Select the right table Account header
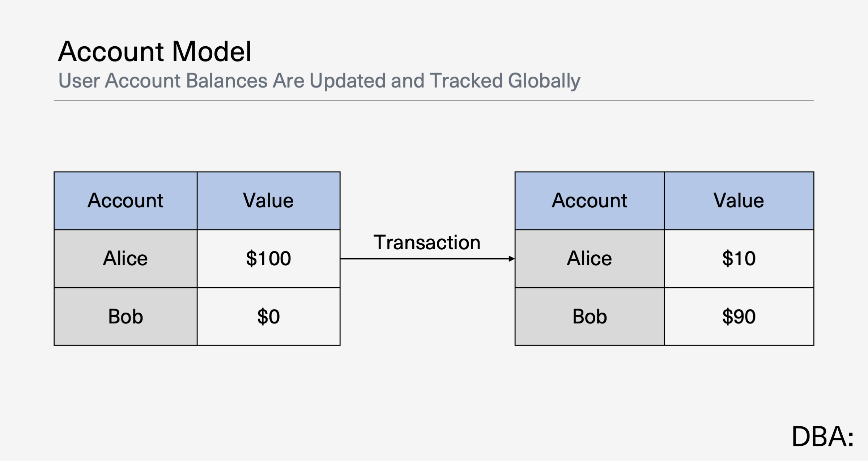The width and height of the screenshot is (868, 461). pos(590,201)
